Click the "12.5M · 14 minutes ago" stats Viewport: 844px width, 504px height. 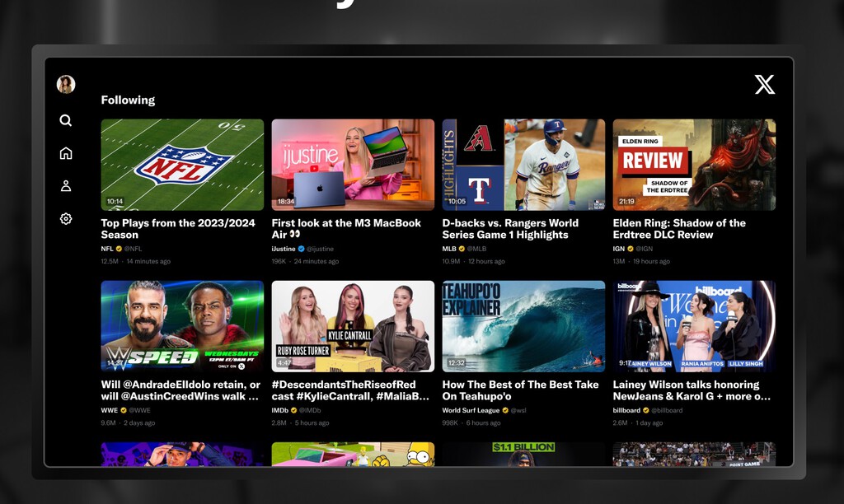pyautogui.click(x=136, y=261)
